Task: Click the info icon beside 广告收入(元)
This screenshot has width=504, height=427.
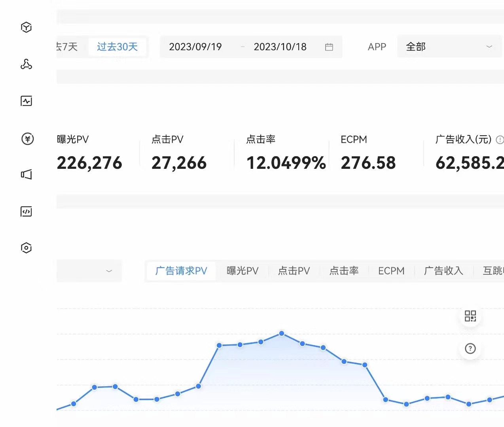Action: coord(500,140)
